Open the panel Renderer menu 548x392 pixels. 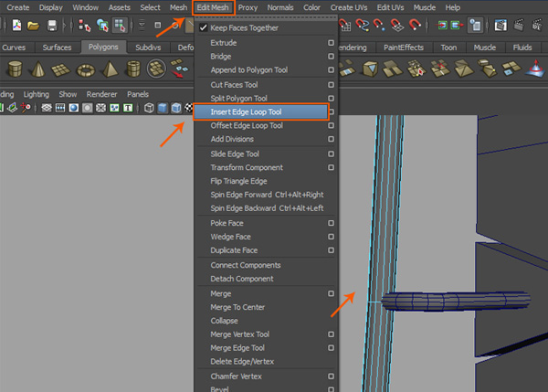coord(101,94)
